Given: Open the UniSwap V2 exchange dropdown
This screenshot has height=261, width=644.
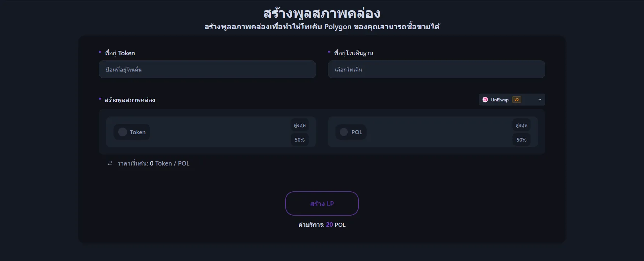Looking at the screenshot, I should (511, 100).
